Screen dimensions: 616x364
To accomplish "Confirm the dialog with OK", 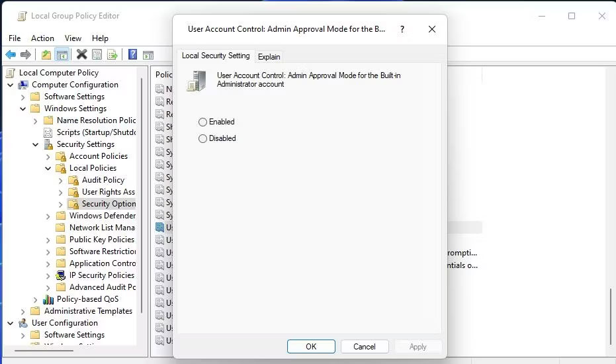I will [x=311, y=346].
